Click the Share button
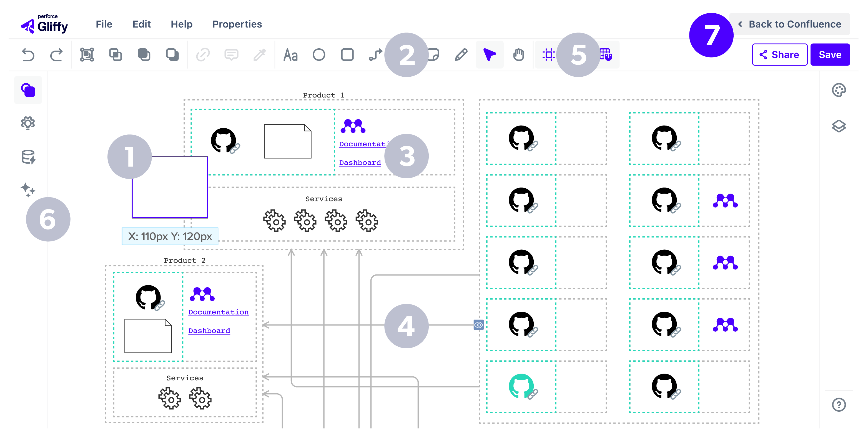Screen dimensions: 868x440 point(779,55)
